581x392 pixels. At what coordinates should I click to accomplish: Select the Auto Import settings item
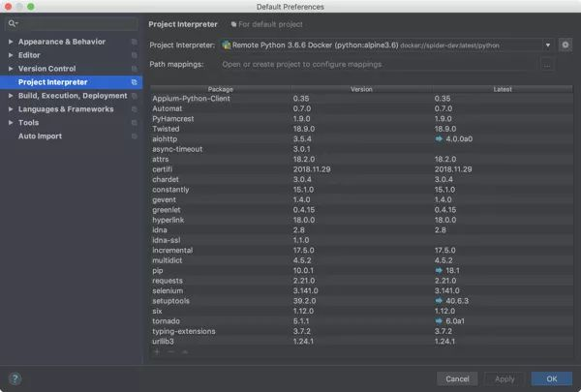click(x=71, y=136)
